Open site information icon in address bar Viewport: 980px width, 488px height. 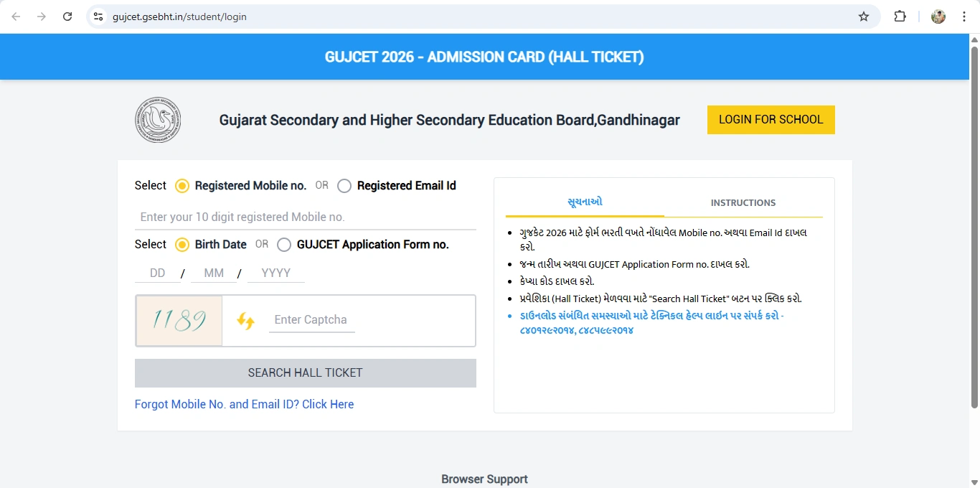click(97, 16)
